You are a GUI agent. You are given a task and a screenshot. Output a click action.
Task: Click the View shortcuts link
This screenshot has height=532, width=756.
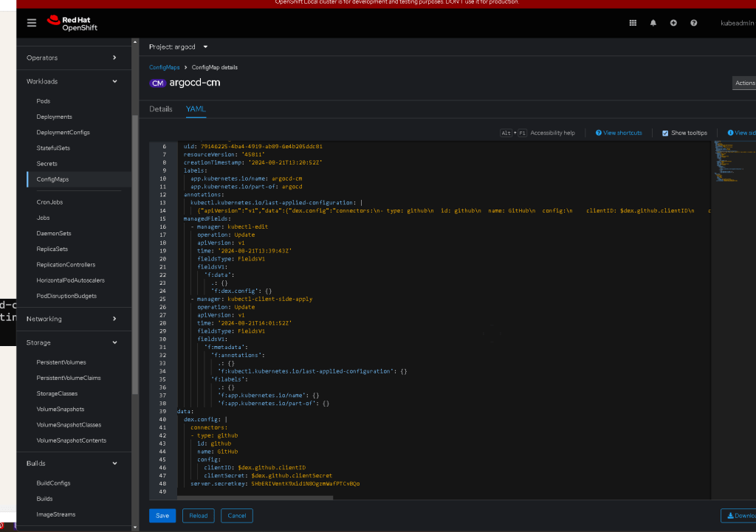click(619, 133)
